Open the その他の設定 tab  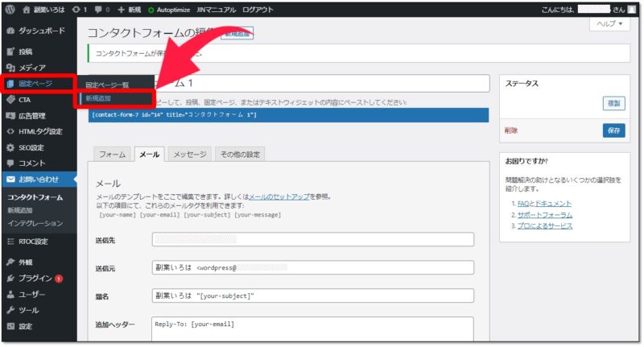click(x=240, y=155)
